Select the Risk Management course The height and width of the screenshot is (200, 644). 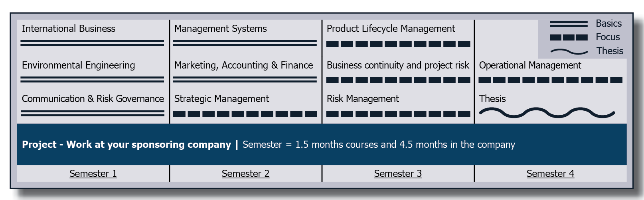[x=363, y=99]
